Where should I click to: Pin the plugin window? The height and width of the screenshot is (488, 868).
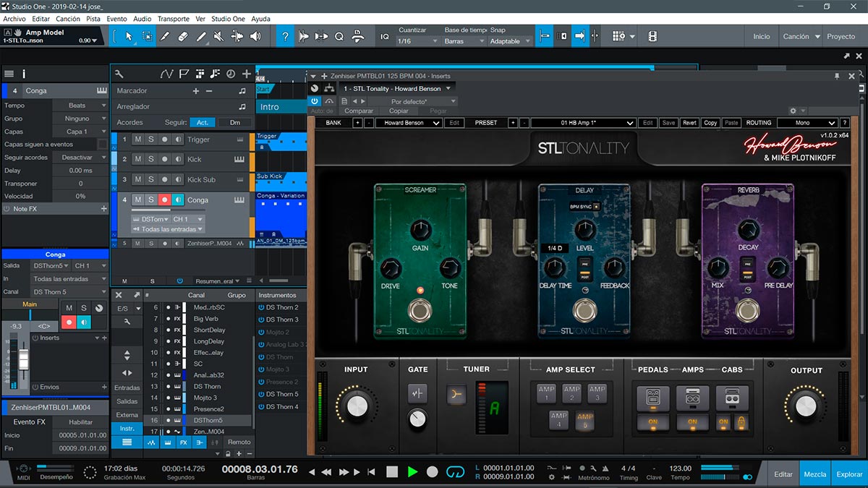click(837, 76)
